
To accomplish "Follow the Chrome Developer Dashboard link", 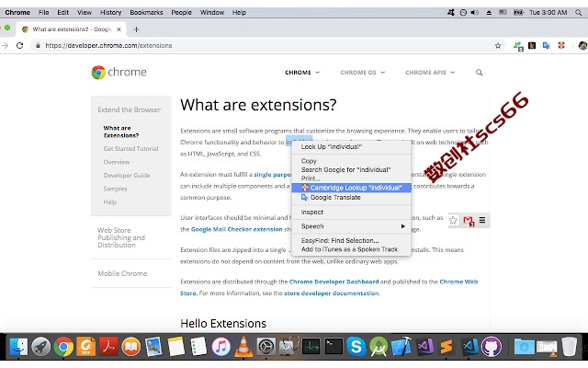I will pyautogui.click(x=334, y=282).
